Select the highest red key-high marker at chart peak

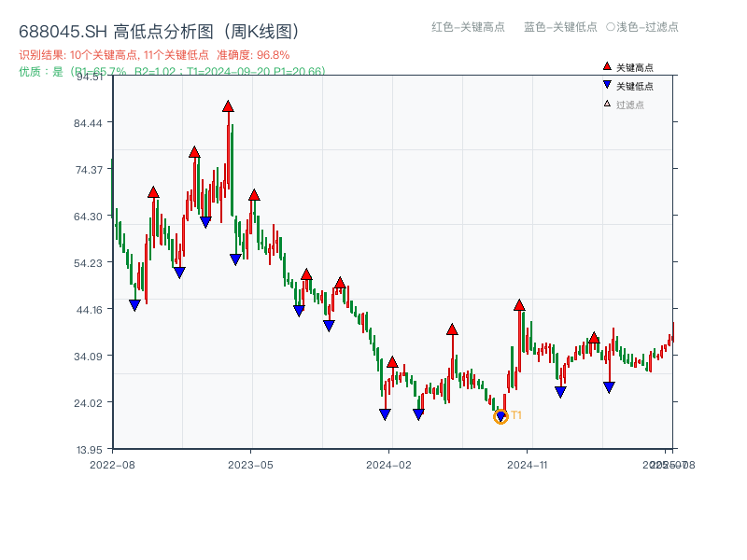228,106
